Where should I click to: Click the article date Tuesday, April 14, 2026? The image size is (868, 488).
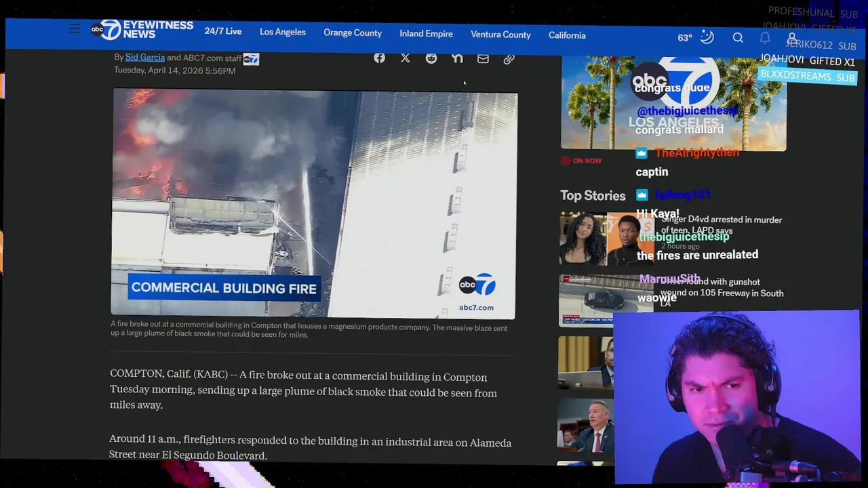pos(174,70)
